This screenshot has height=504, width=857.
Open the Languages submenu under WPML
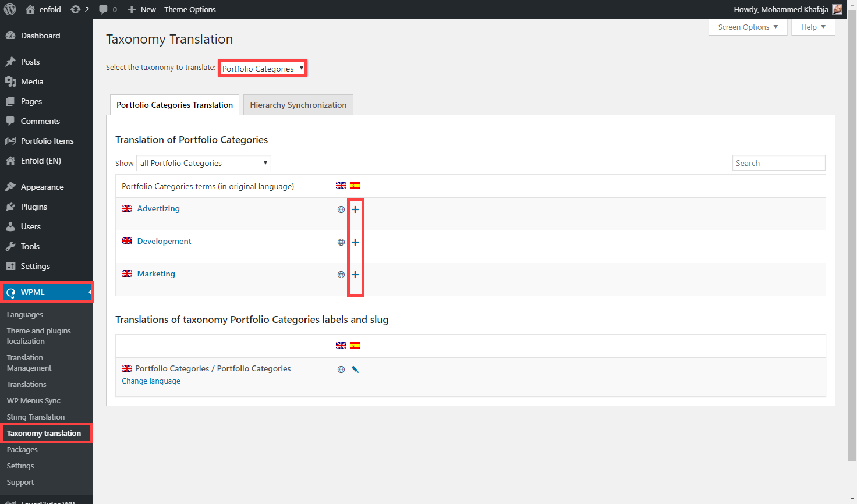click(25, 315)
